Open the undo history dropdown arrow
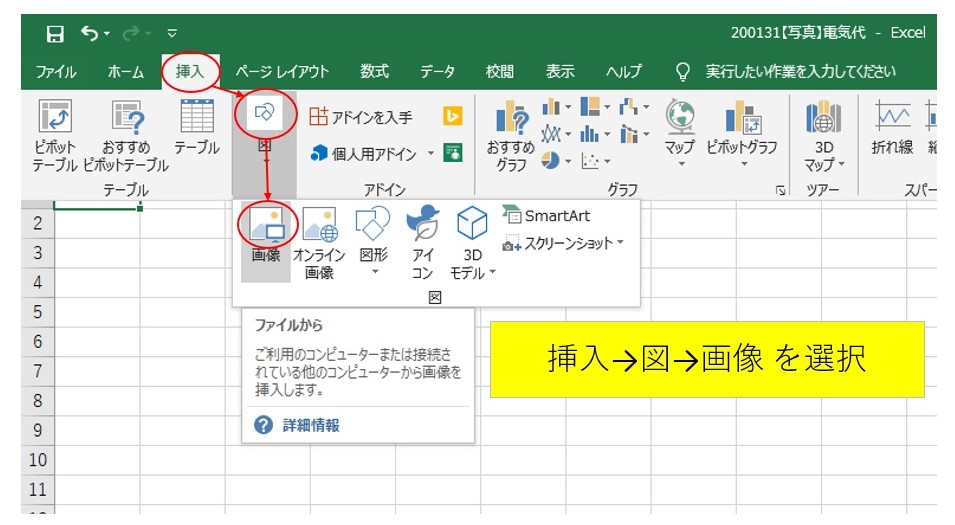Image resolution: width=955 pixels, height=525 pixels. [x=107, y=33]
